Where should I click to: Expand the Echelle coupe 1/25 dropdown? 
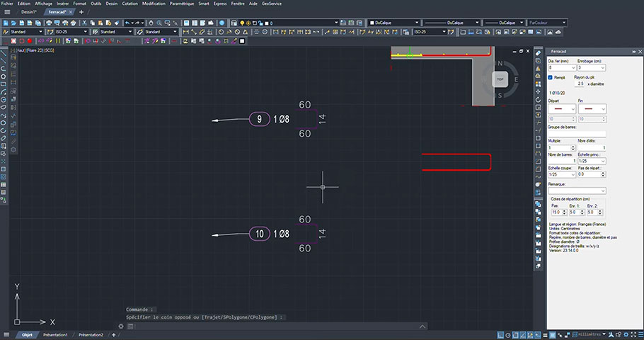[x=561, y=174]
